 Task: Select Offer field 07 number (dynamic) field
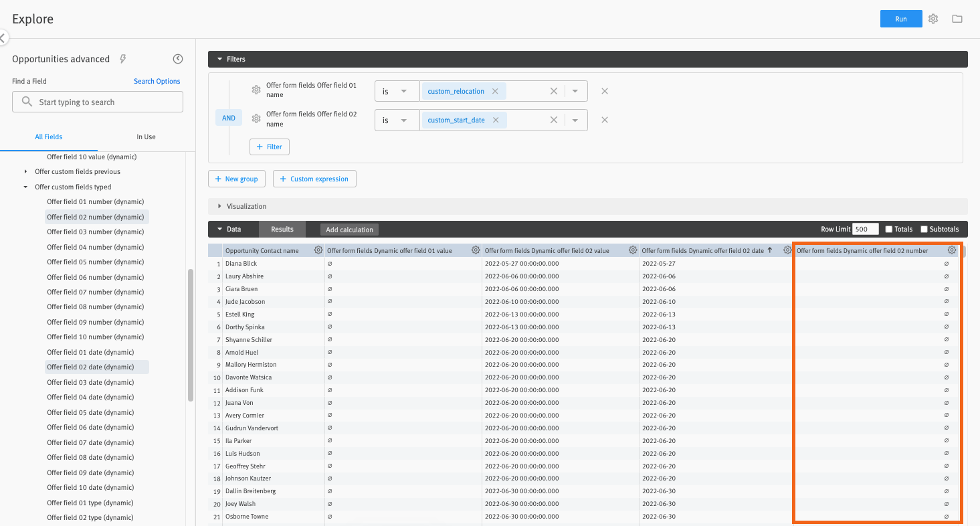(96, 292)
